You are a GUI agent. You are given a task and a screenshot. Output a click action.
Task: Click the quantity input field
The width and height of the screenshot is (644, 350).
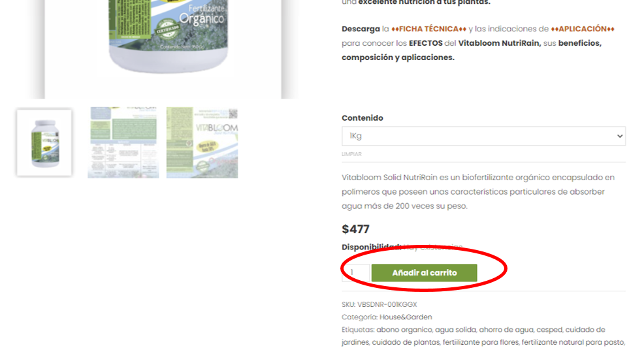[356, 273]
